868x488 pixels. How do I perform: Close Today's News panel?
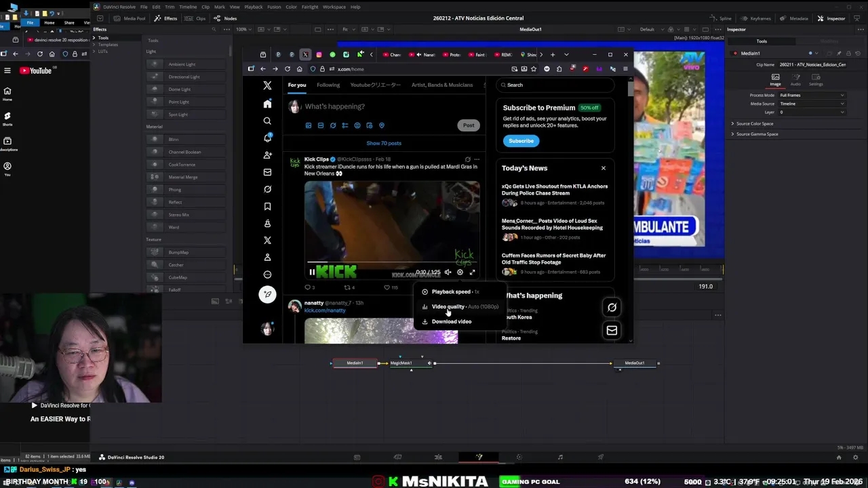pyautogui.click(x=603, y=168)
